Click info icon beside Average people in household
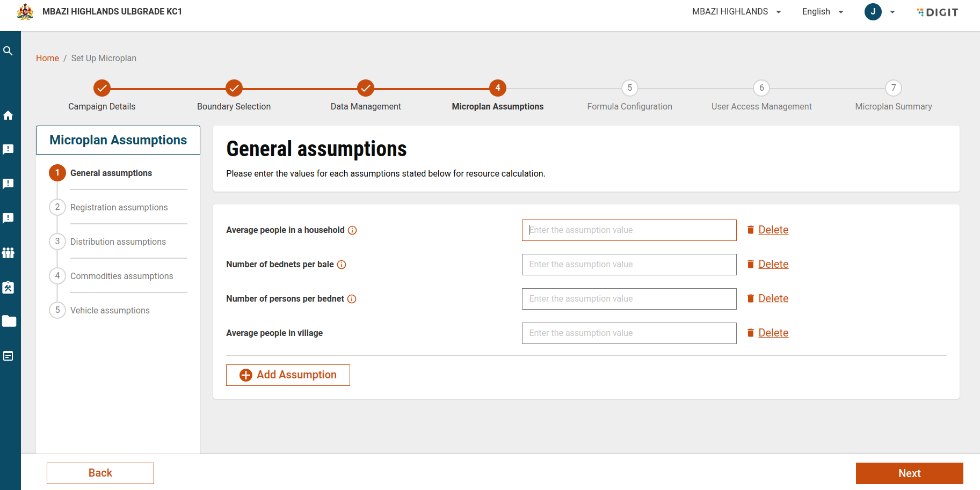This screenshot has height=490, width=980. (352, 230)
